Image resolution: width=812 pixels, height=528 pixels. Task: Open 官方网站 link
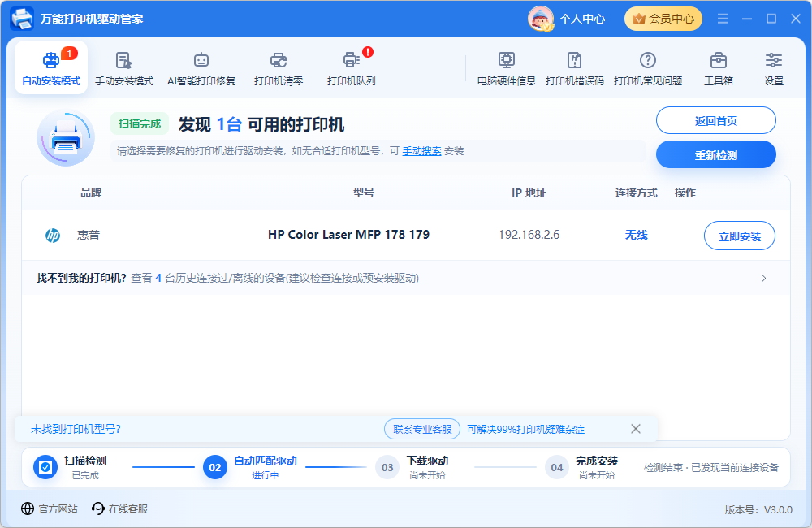[50, 509]
